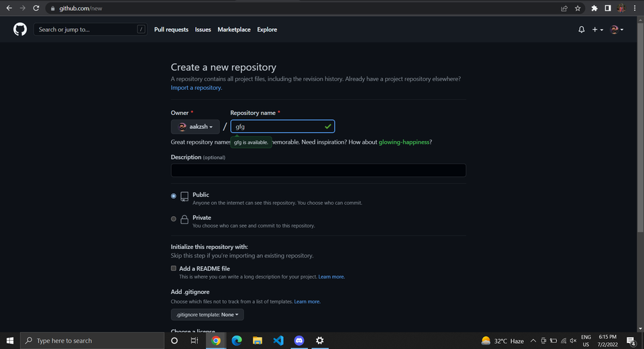Open Explore in the header
Viewport: 644px width, 349px height.
[267, 30]
